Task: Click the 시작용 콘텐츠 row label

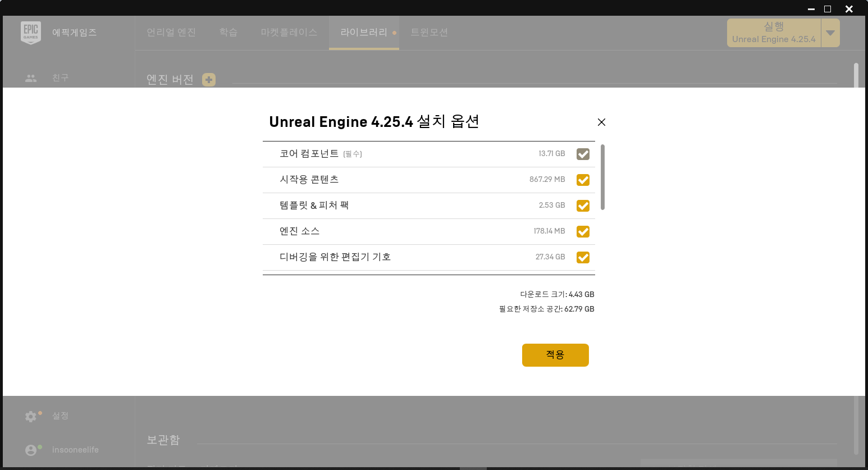Action: click(x=309, y=179)
